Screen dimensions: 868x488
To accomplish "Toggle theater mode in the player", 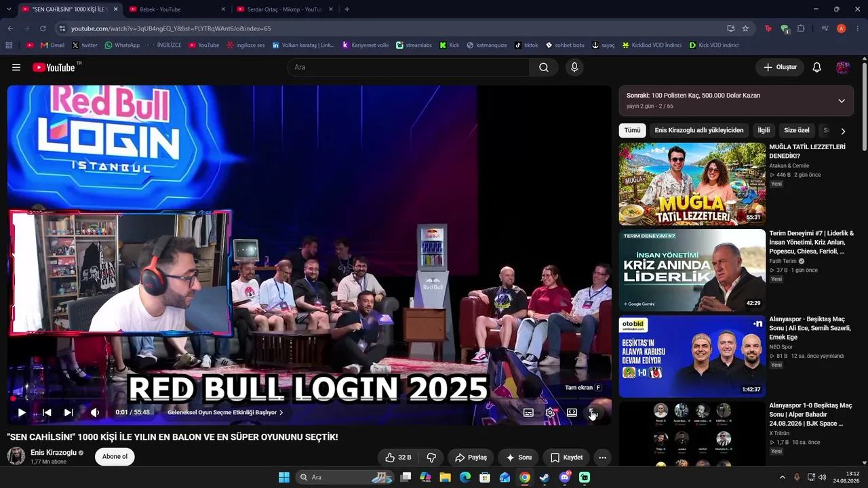I will click(572, 412).
